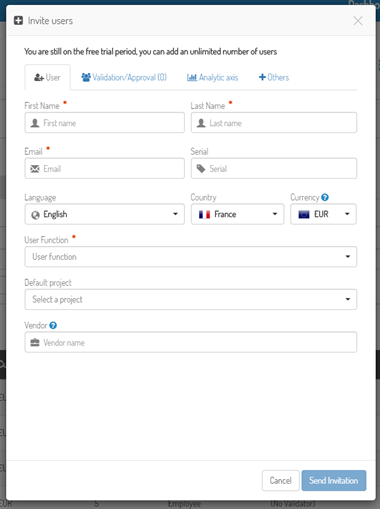
Task: Click the bar chart icon on Analytic axis tab
Action: tap(192, 77)
